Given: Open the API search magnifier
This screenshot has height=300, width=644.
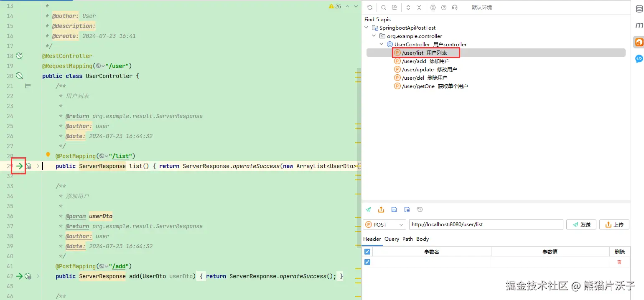Looking at the screenshot, I should [384, 8].
